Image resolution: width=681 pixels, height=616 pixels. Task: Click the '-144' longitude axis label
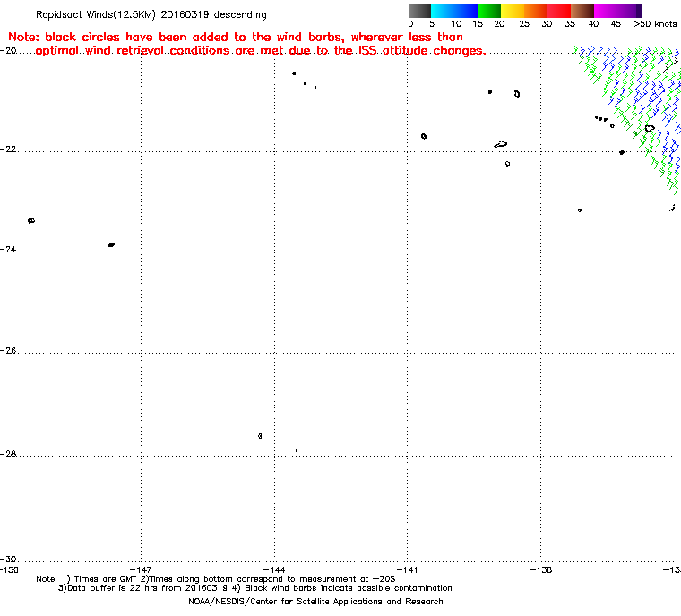pyautogui.click(x=274, y=569)
